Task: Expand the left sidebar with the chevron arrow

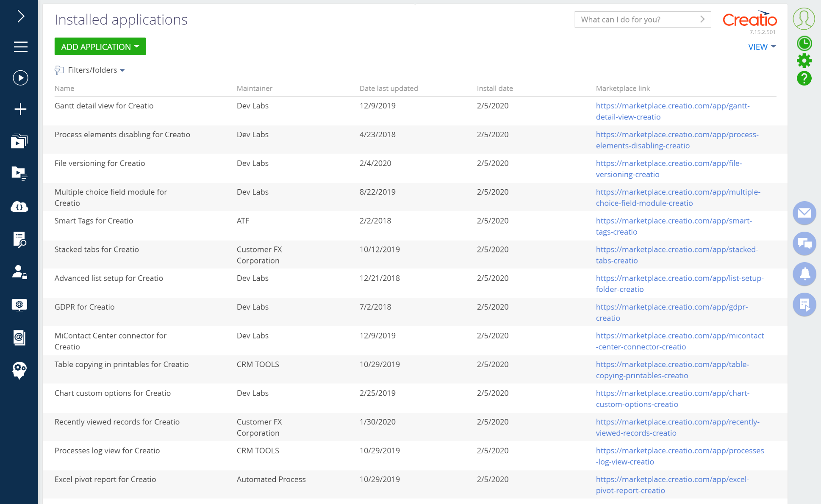Action: pos(20,17)
